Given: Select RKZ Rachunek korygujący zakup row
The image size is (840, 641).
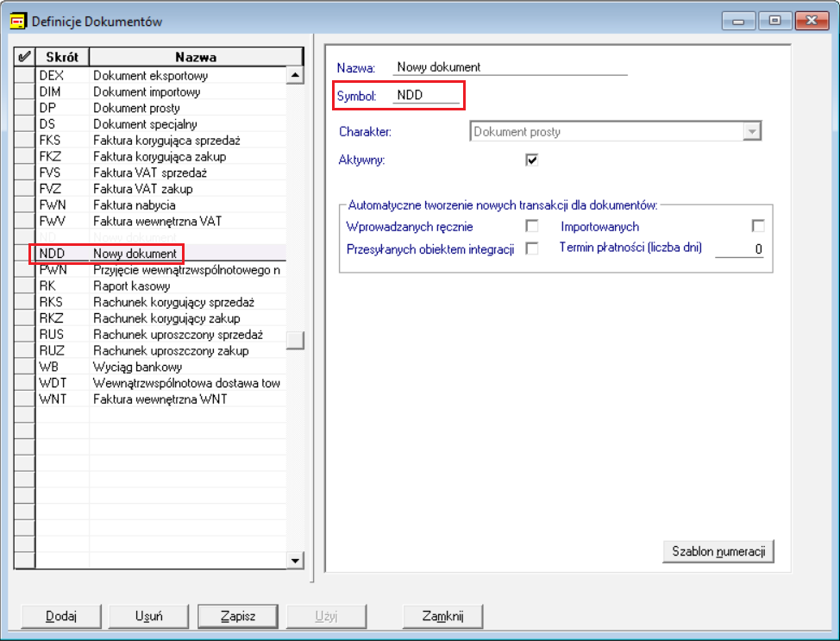Looking at the screenshot, I should click(x=160, y=317).
